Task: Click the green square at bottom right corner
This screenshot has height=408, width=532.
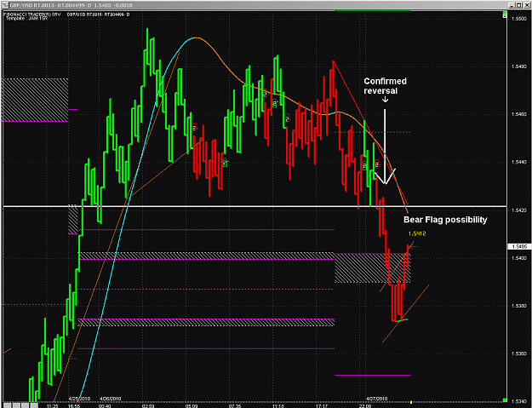Action: (505, 400)
